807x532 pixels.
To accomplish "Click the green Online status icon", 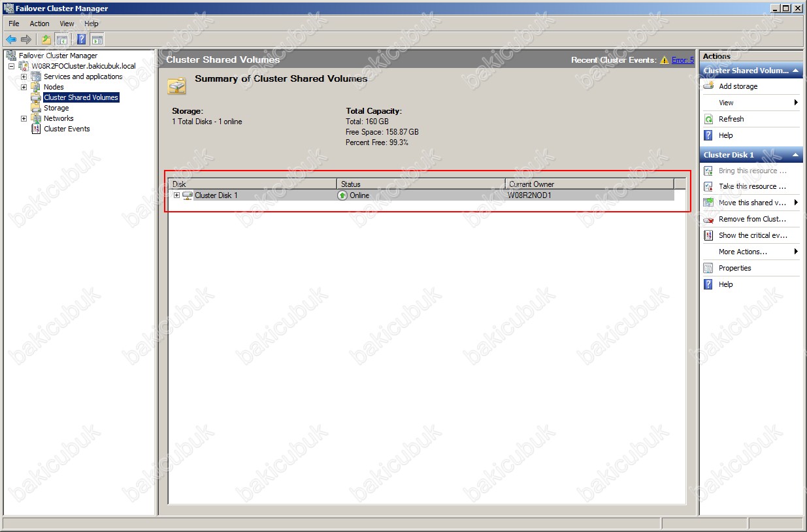I will pyautogui.click(x=342, y=195).
